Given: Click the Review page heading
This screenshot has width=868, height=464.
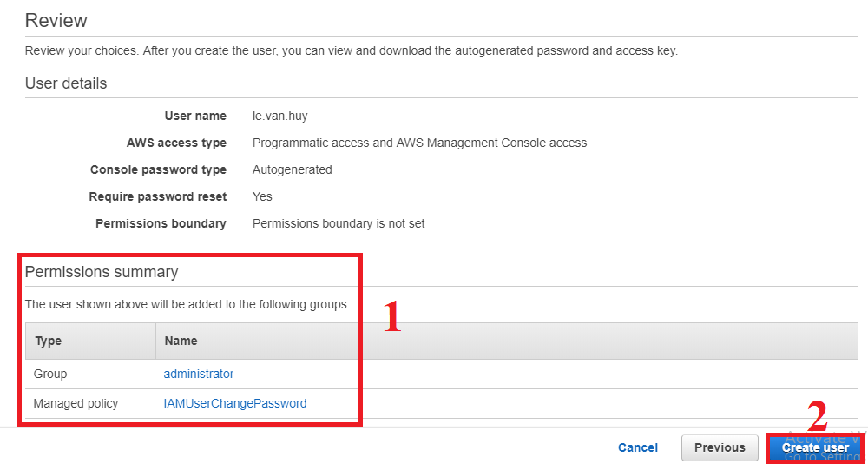Looking at the screenshot, I should (x=56, y=20).
